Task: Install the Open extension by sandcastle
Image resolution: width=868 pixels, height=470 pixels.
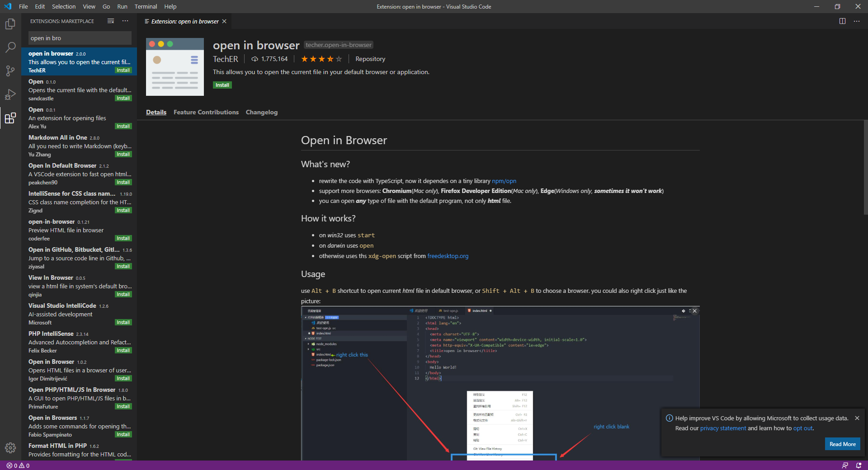Action: point(123,98)
